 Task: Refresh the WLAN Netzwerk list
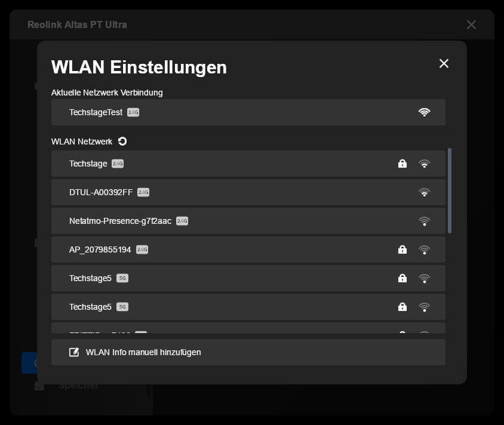122,141
